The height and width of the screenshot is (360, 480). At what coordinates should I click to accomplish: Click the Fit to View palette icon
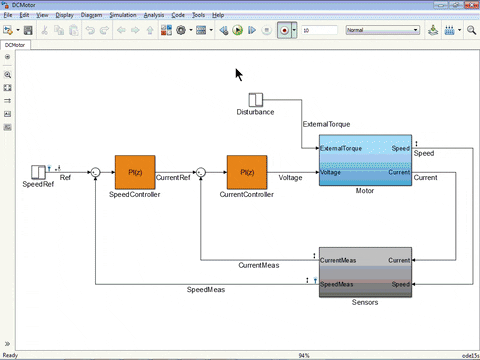(x=7, y=88)
